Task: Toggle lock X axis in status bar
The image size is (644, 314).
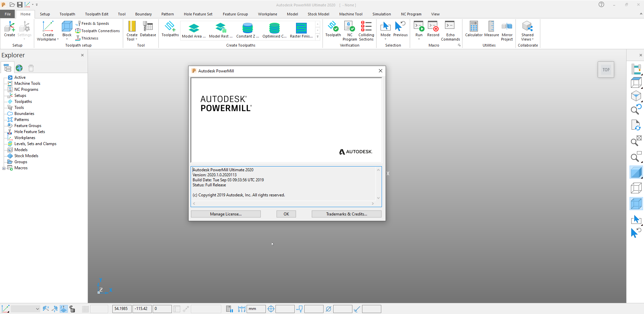Action: coord(46,309)
